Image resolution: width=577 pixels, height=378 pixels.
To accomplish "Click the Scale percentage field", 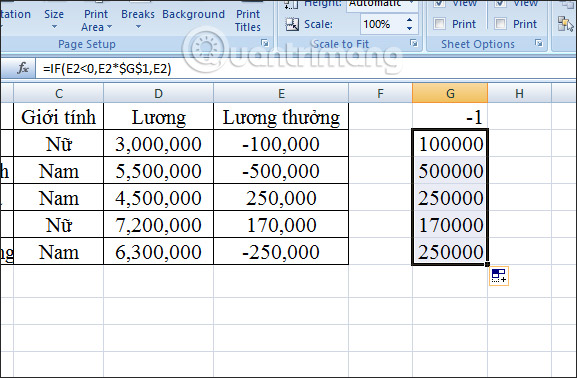I will 382,24.
